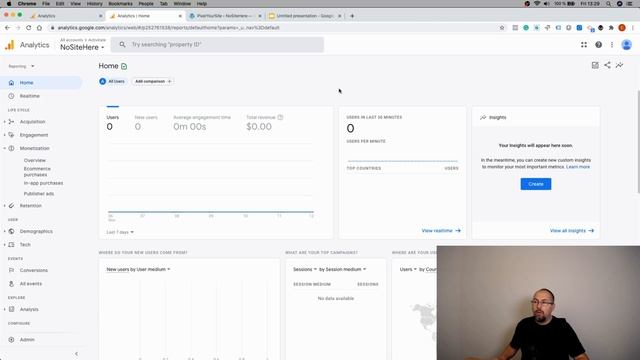640x360 pixels.
Task: Click the customize report icon
Action: [595, 65]
